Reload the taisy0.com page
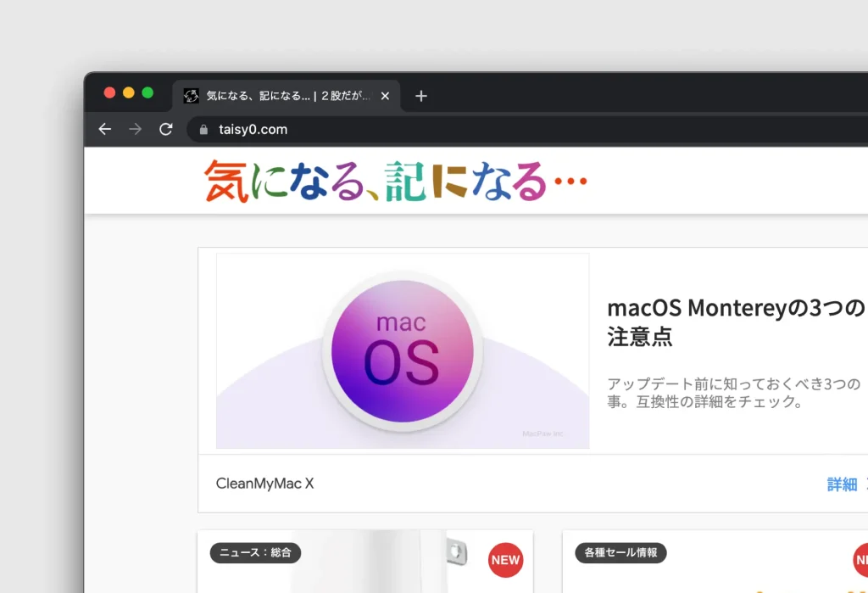This screenshot has width=868, height=593. point(166,129)
